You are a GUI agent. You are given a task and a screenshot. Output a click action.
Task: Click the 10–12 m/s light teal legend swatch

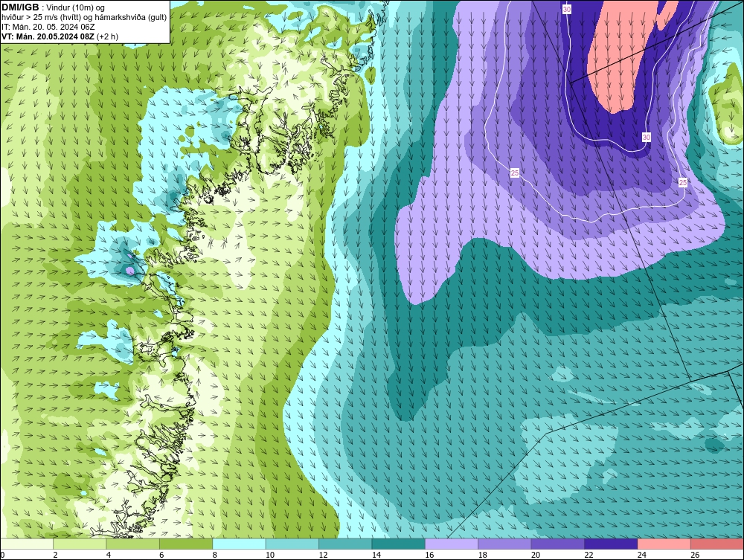point(292,544)
